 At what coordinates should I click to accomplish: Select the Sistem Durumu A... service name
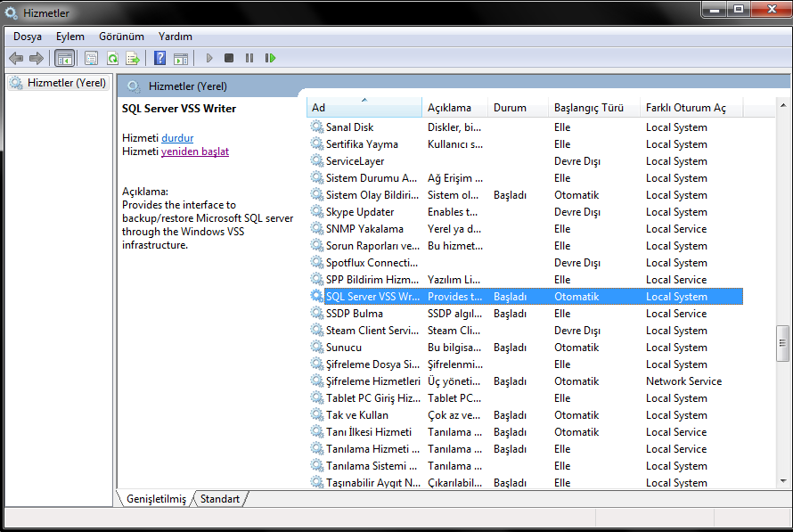tap(372, 178)
